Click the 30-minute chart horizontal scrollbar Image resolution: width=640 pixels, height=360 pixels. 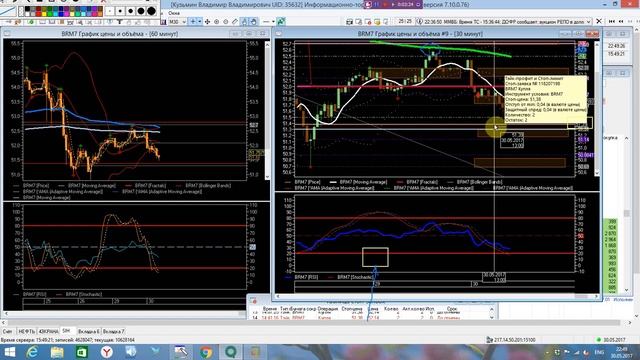point(437,296)
